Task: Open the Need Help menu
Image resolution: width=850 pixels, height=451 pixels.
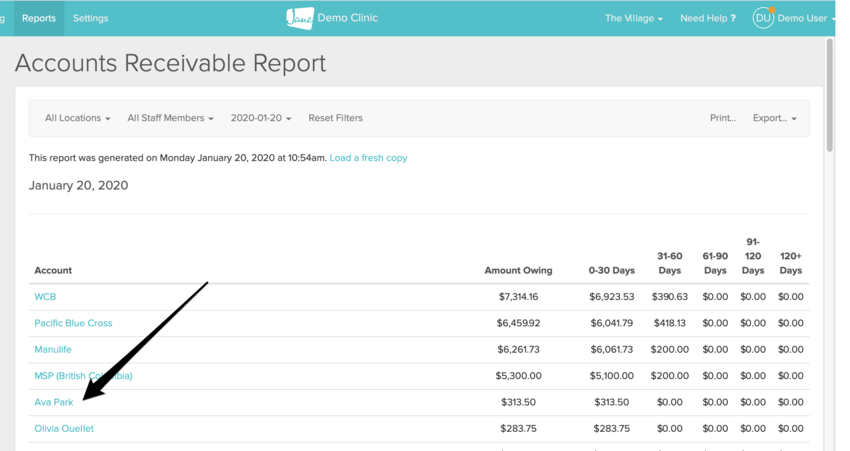Action: tap(707, 18)
